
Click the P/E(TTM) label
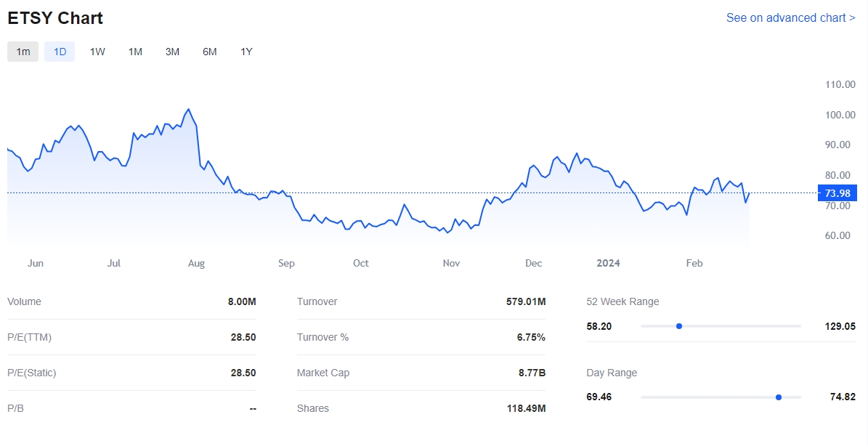click(30, 337)
